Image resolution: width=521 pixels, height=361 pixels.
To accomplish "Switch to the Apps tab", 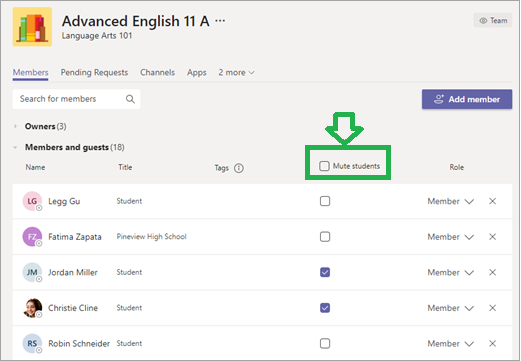I will [197, 73].
